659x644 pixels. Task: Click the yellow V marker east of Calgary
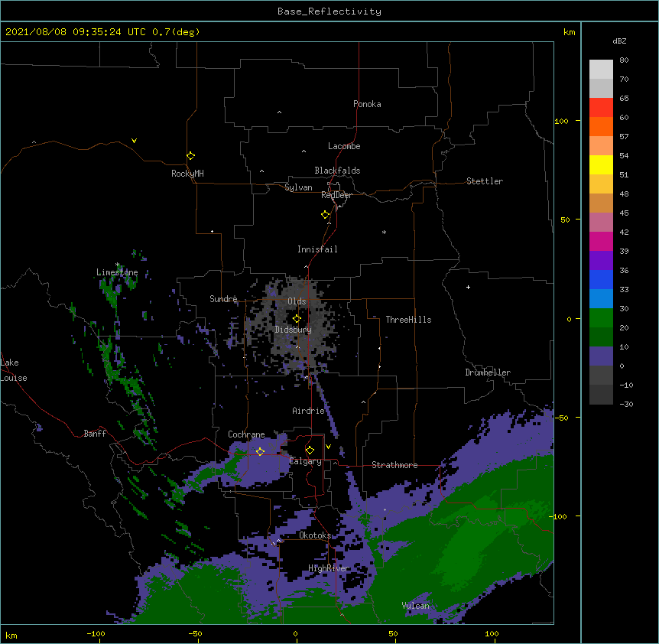328,447
